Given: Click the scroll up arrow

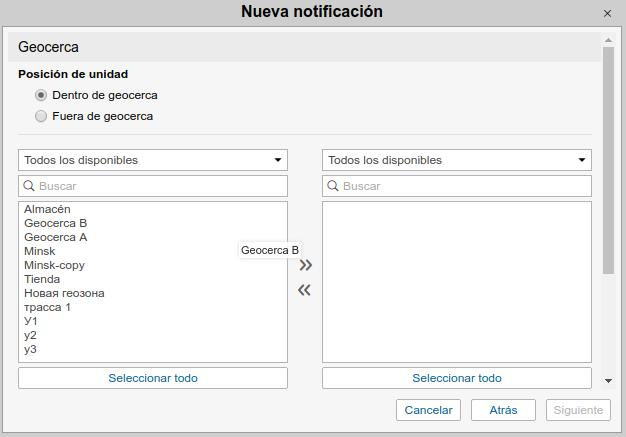Looking at the screenshot, I should pos(608,38).
